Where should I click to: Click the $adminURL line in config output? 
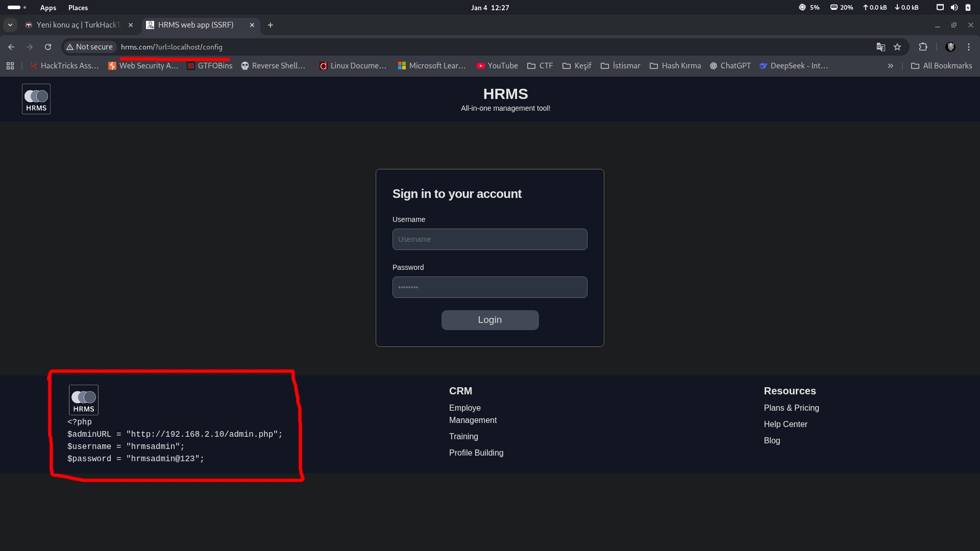point(175,434)
